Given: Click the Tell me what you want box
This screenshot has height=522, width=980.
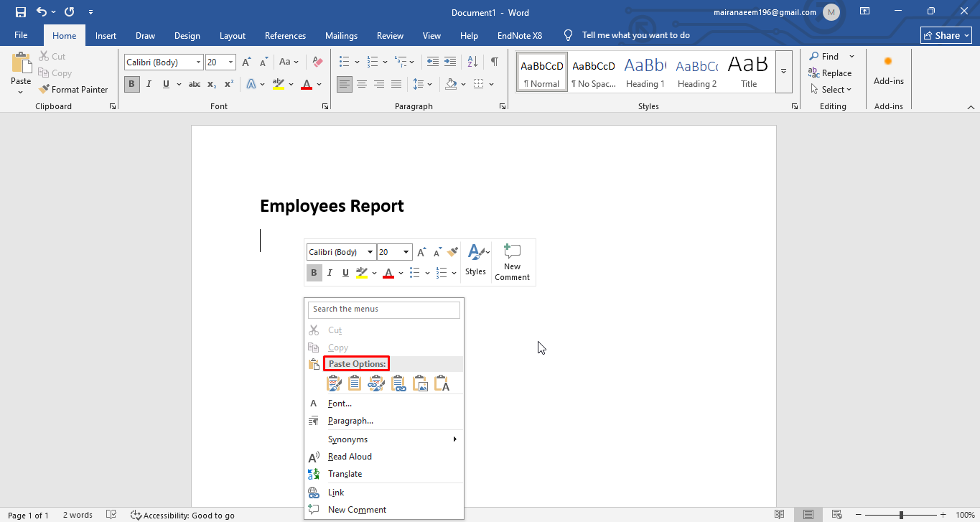Looking at the screenshot, I should click(636, 35).
